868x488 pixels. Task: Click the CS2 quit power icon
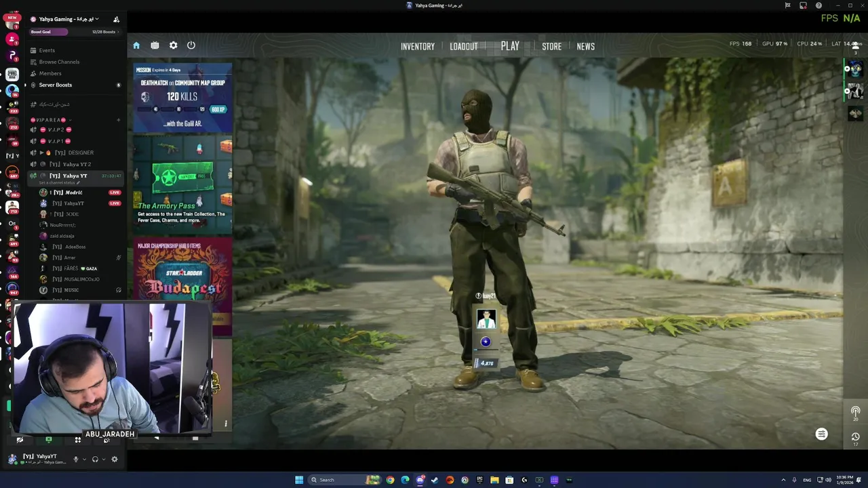coord(191,45)
